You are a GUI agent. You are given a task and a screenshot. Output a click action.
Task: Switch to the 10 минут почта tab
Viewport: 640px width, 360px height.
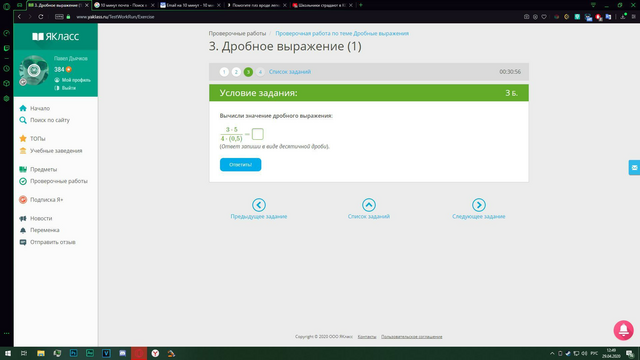124,5
